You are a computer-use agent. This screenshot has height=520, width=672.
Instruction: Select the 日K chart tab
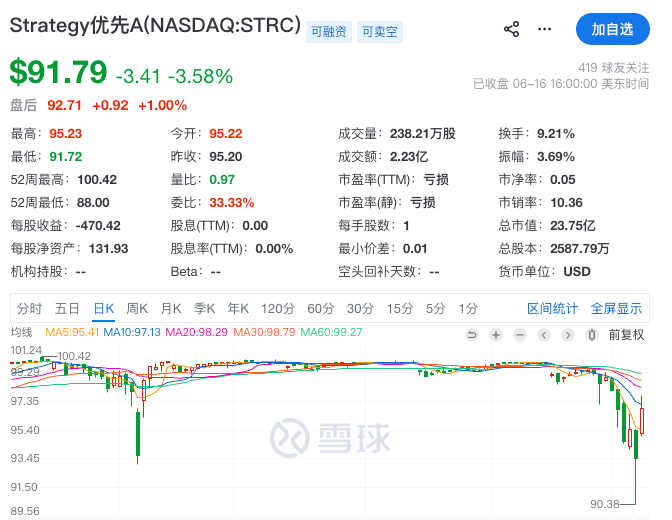click(104, 308)
